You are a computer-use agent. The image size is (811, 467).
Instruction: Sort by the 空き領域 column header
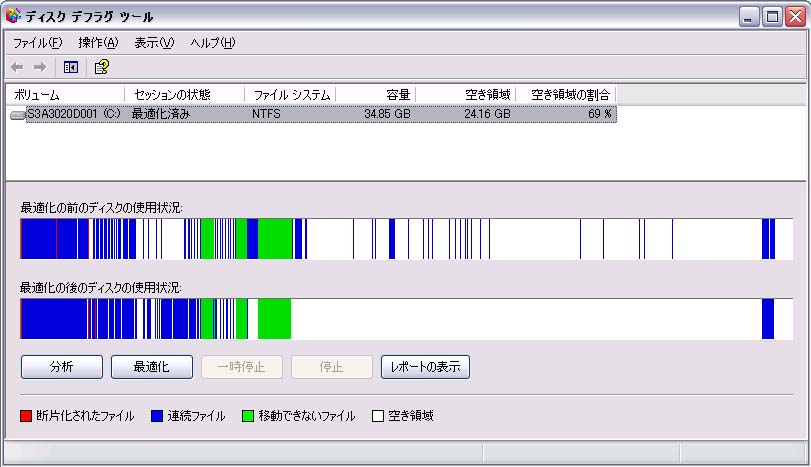pos(466,95)
